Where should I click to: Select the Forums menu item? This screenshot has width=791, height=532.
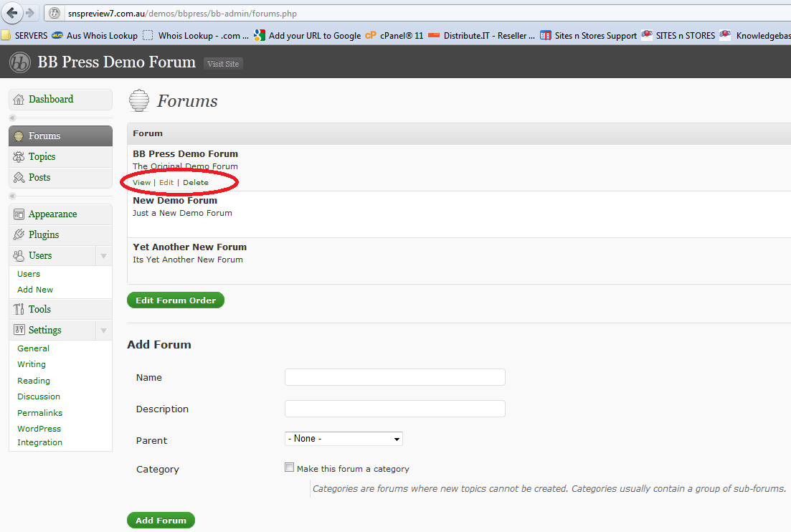60,136
